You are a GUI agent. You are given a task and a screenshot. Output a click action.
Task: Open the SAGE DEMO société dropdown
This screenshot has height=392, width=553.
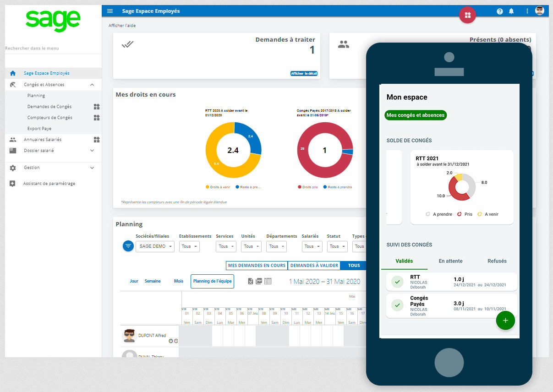(x=155, y=246)
